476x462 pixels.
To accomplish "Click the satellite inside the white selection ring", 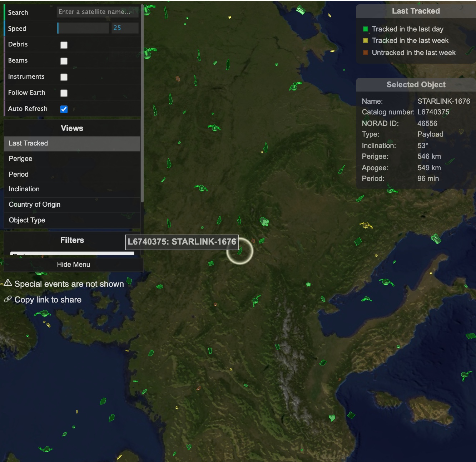I will click(x=240, y=251).
